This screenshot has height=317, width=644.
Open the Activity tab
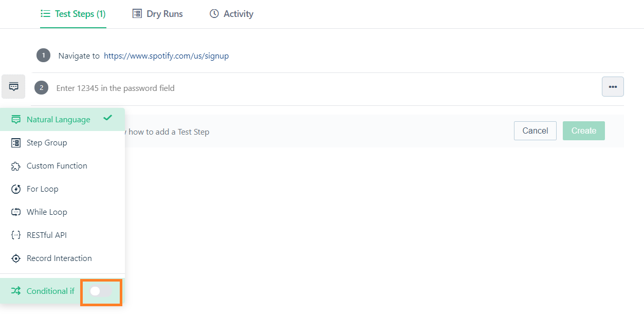pyautogui.click(x=231, y=14)
